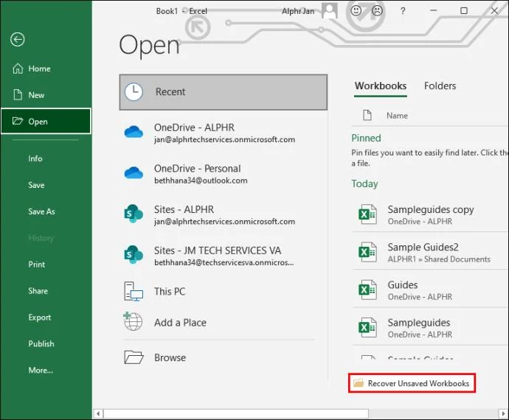The width and height of the screenshot is (509, 420).
Task: Select Sites - ALPHR location
Action: click(x=224, y=214)
